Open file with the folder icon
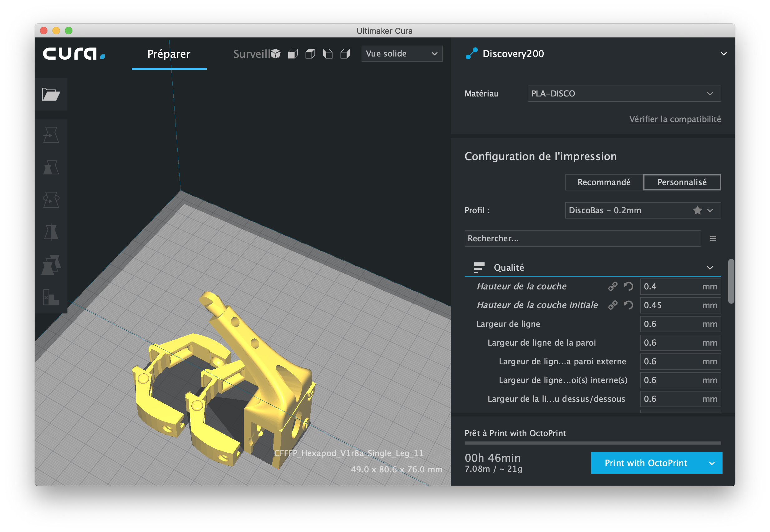The height and width of the screenshot is (532, 770). [51, 94]
